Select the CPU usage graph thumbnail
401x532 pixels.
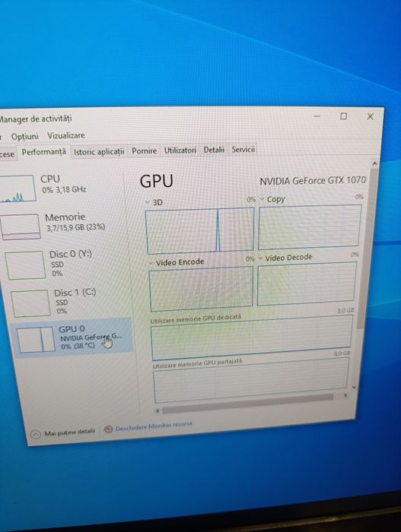[x=18, y=188]
